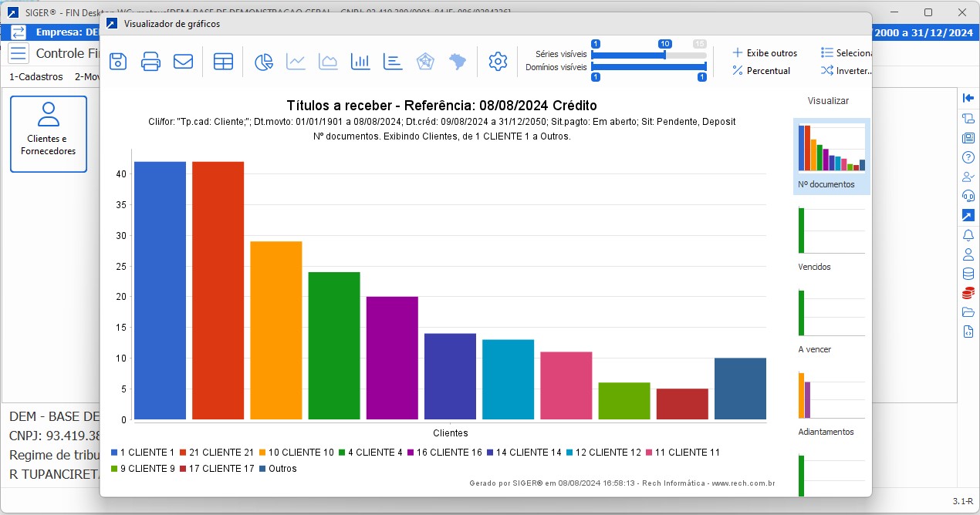Switch to the data table view icon
The width and height of the screenshot is (980, 515).
click(x=223, y=62)
